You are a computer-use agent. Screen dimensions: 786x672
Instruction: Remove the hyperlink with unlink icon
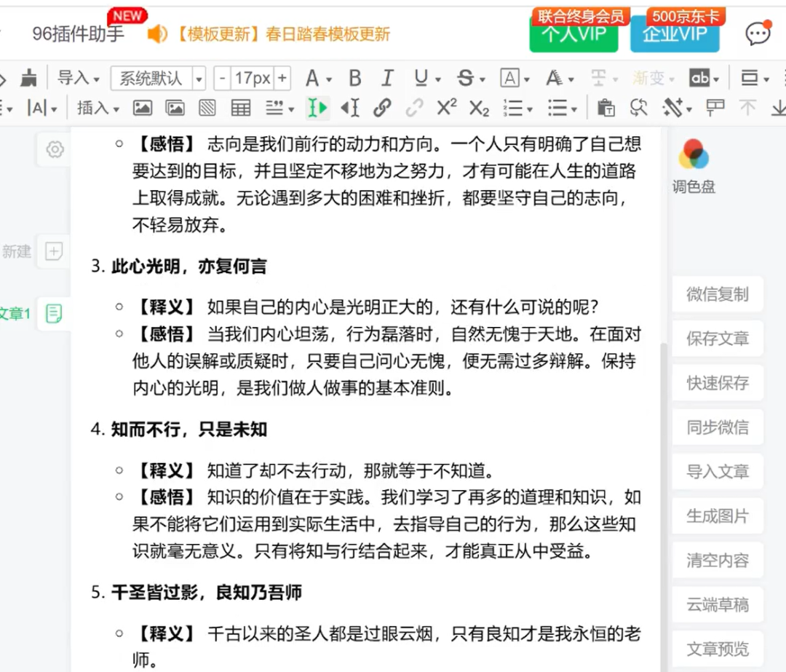(x=414, y=108)
